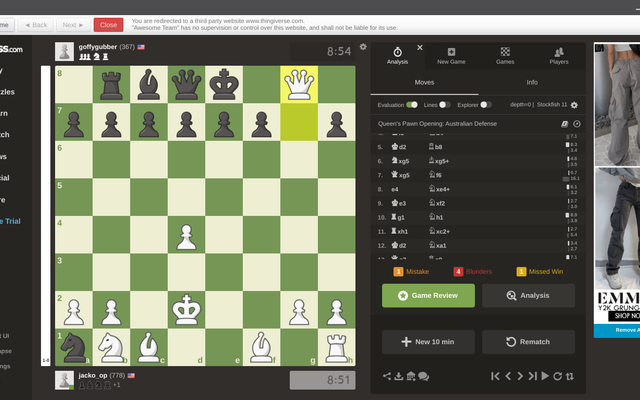The height and width of the screenshot is (400, 640).
Task: Flip the board with the up-down arrows icon
Action: point(570,376)
